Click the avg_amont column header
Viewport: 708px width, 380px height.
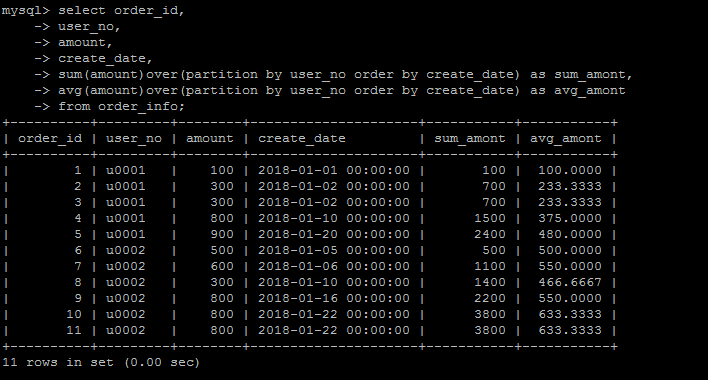[565, 139]
